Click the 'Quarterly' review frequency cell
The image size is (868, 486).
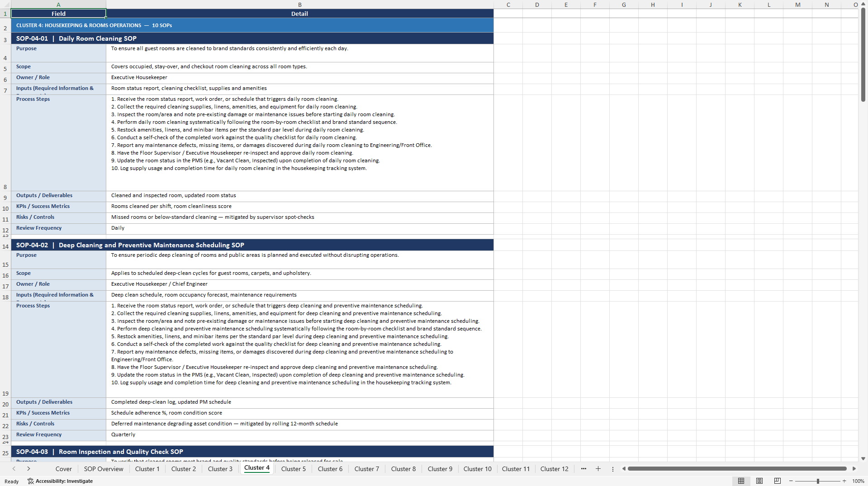tap(299, 435)
